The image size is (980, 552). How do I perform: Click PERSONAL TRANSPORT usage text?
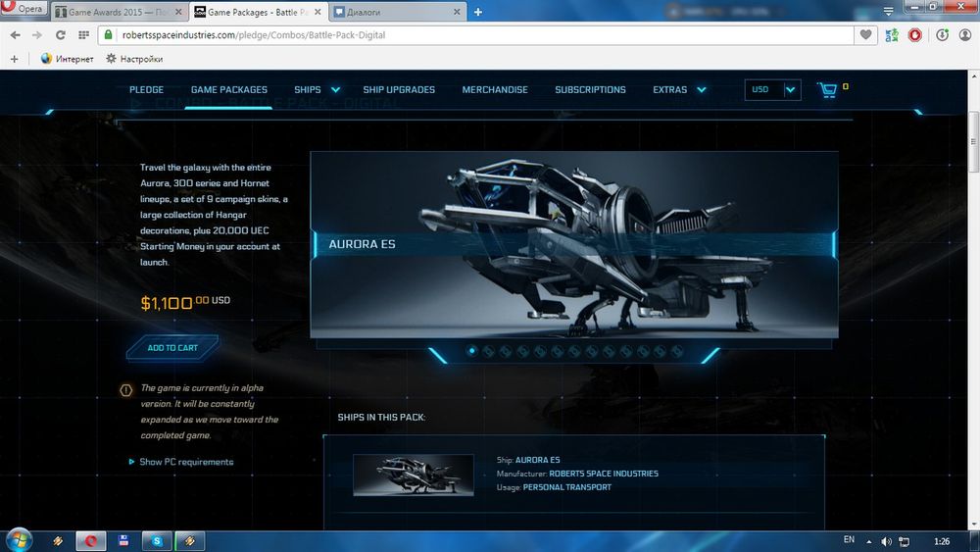pyautogui.click(x=566, y=487)
